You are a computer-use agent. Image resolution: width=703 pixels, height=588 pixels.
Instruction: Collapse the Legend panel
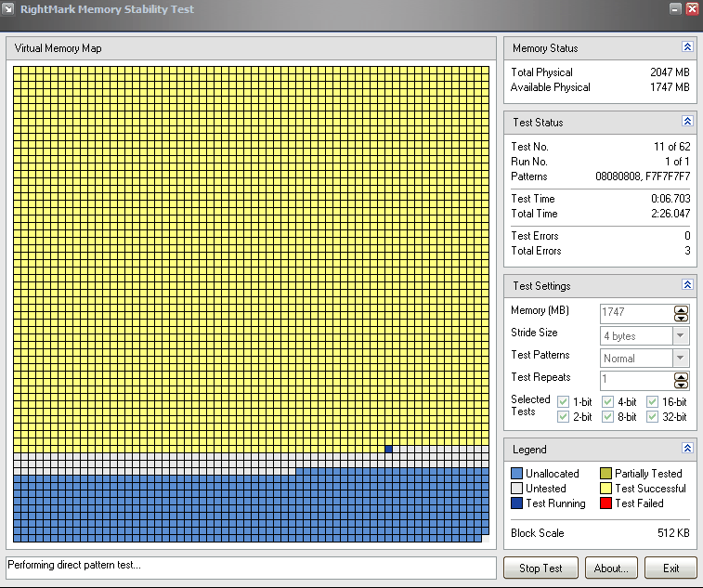pos(687,448)
